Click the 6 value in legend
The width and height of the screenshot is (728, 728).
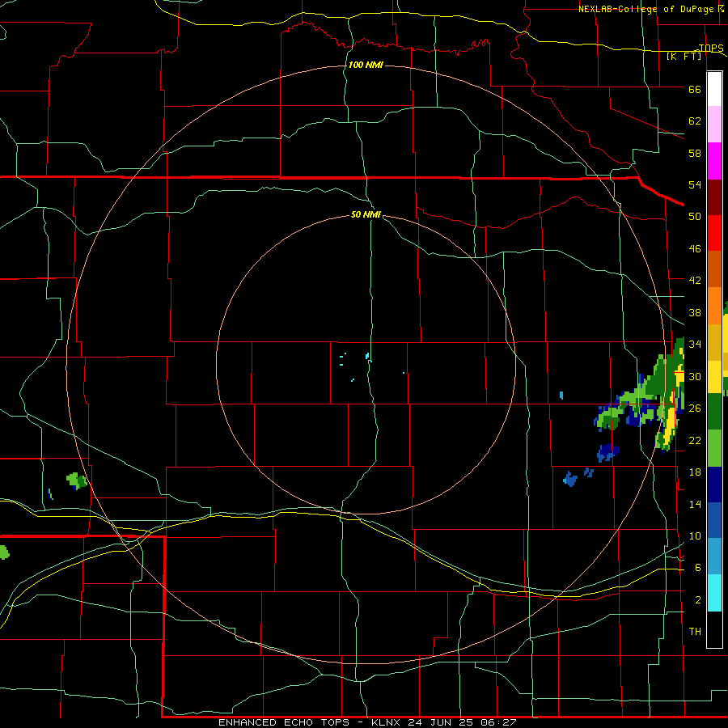[697, 568]
